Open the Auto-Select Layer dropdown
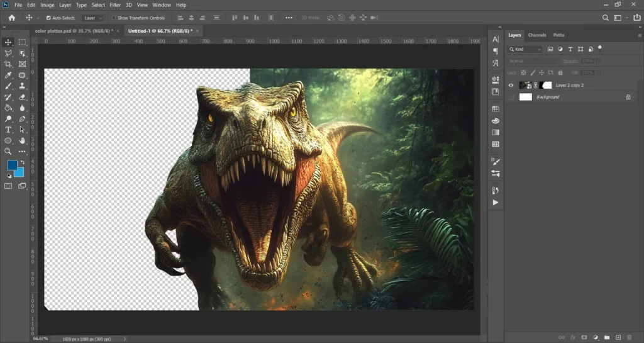This screenshot has height=343, width=644. 92,18
